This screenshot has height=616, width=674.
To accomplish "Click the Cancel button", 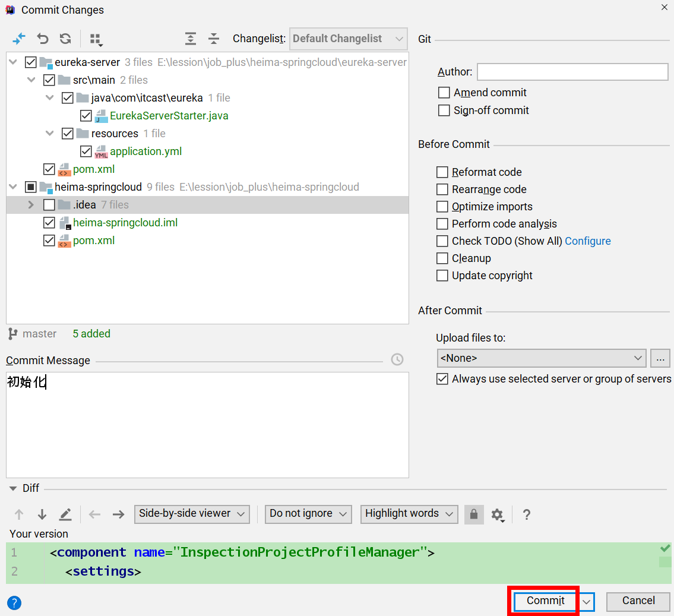I will (x=638, y=601).
